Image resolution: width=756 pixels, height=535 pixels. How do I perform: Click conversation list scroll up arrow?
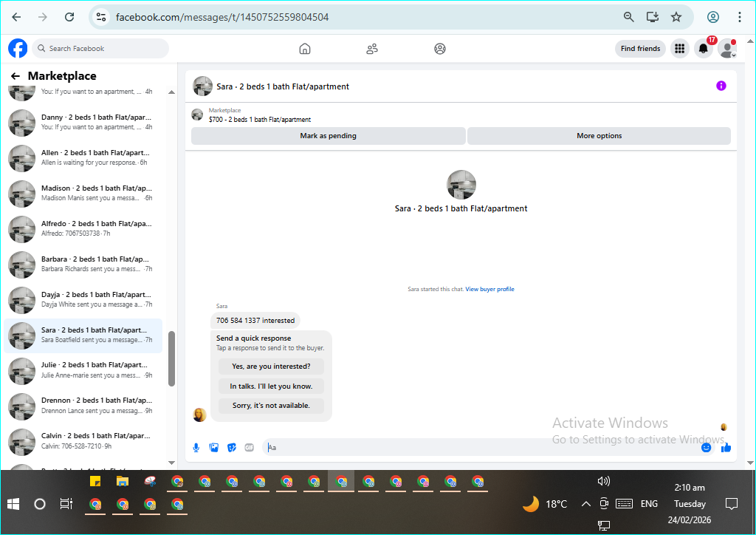tap(171, 92)
